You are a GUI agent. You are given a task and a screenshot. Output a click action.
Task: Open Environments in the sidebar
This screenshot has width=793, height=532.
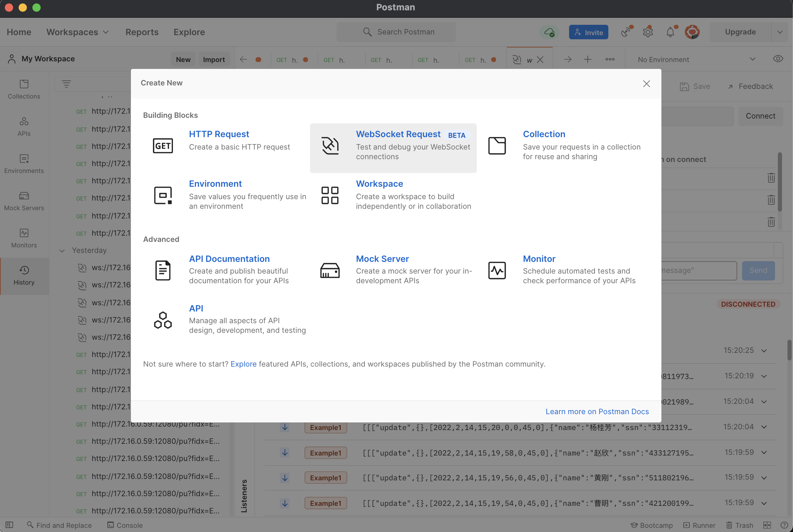[x=24, y=164]
